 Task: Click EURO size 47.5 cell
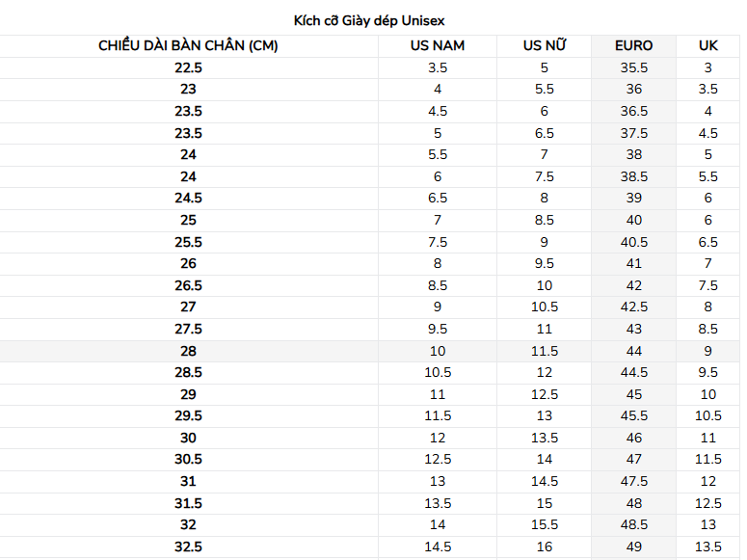633,481
